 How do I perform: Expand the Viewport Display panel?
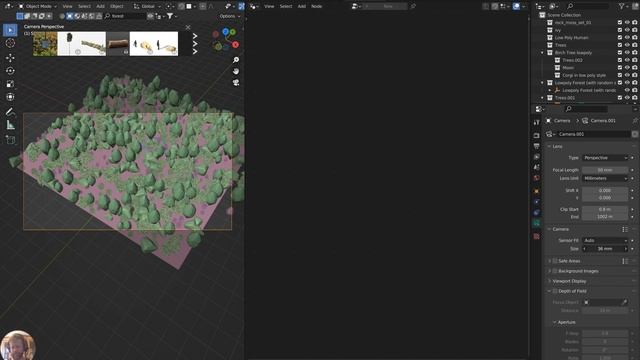(550, 281)
